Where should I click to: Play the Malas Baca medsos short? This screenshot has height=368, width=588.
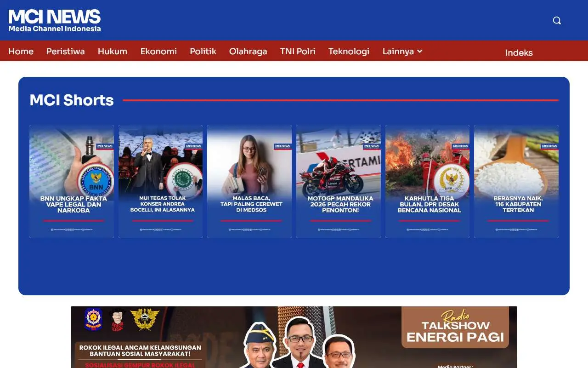point(249,181)
